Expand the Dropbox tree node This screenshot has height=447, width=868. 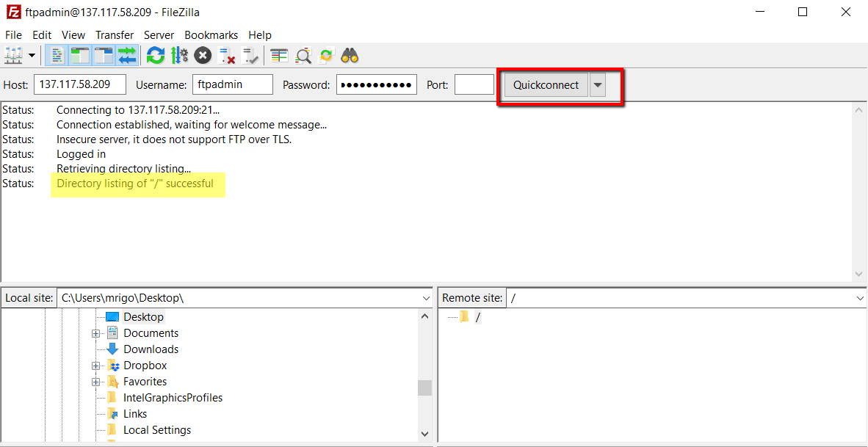point(95,366)
